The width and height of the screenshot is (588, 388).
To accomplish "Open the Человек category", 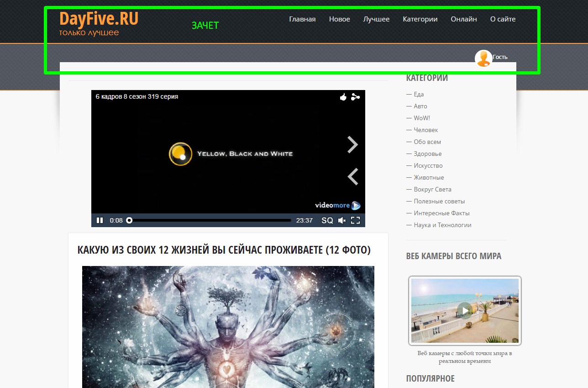I will point(426,130).
